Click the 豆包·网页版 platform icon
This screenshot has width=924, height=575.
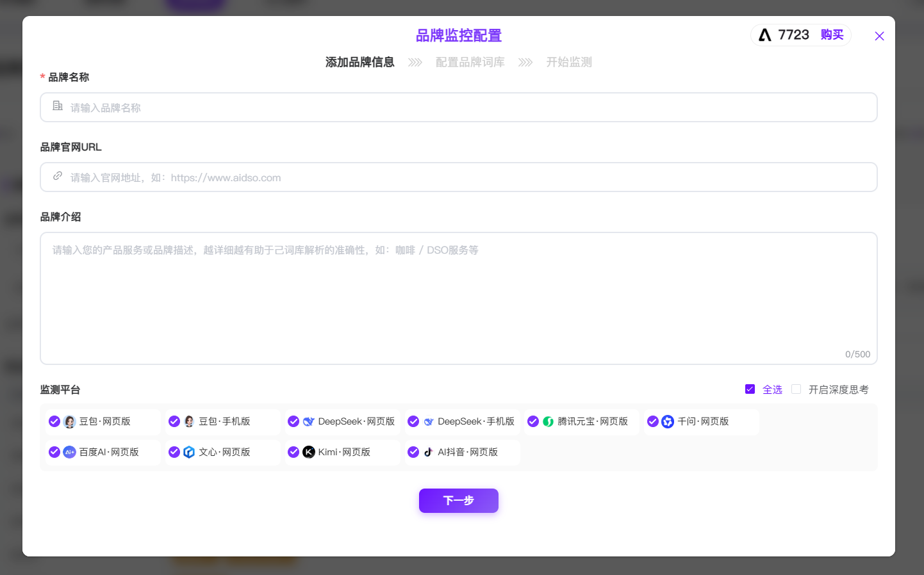(x=70, y=421)
